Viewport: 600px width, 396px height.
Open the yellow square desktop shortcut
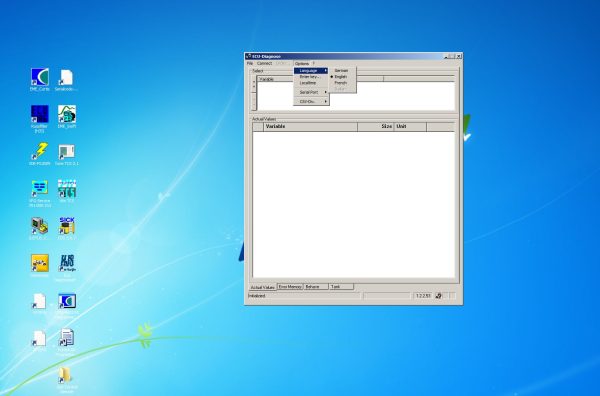tap(40, 266)
